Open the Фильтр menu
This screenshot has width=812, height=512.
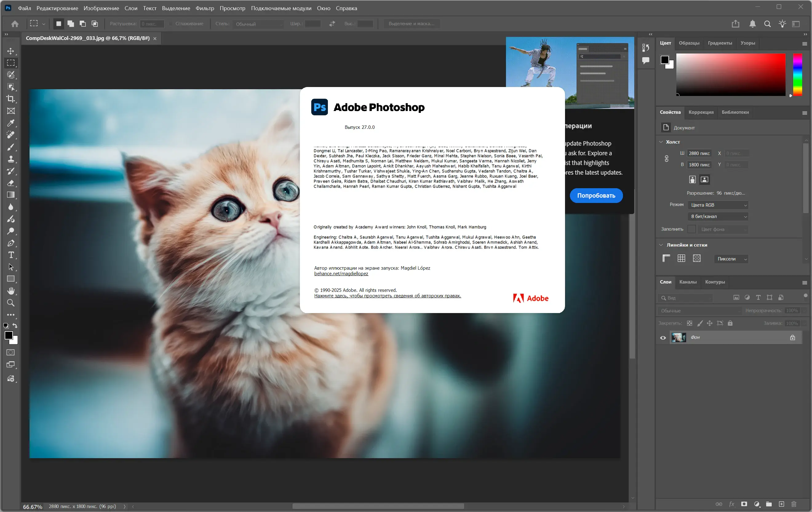coord(205,8)
